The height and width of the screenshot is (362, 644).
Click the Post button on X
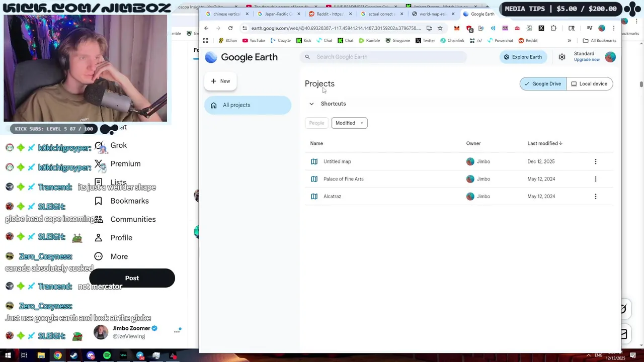(132, 278)
